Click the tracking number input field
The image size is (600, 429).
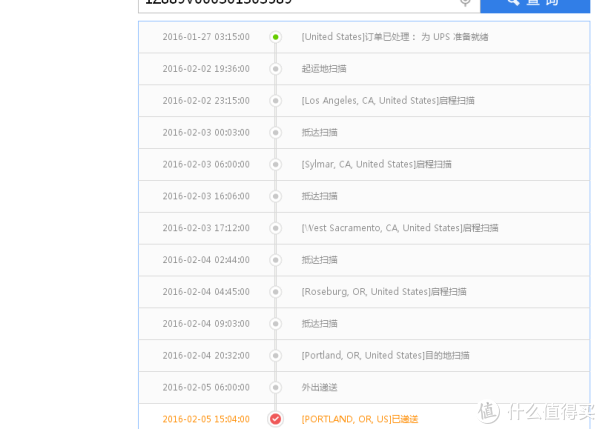(x=309, y=6)
